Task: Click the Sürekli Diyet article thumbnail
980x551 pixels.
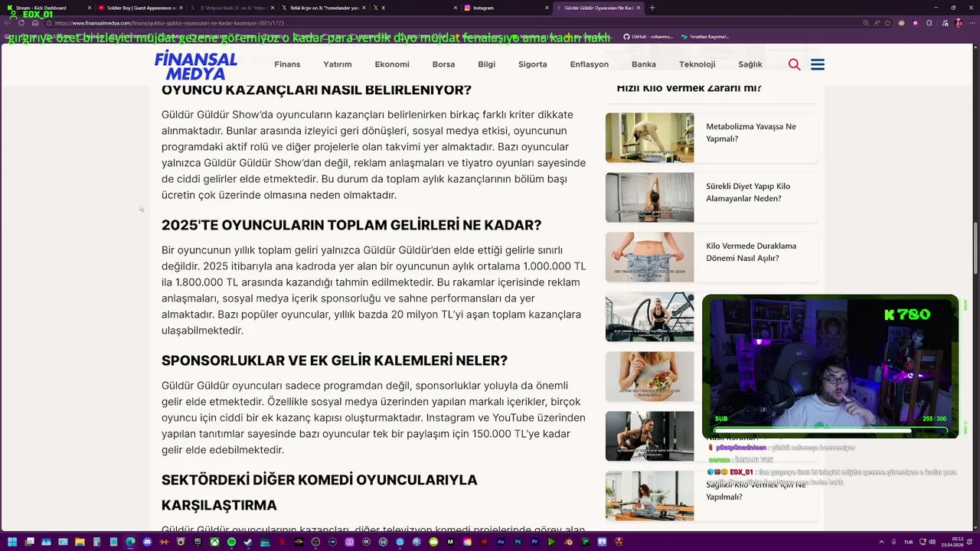Action: pyautogui.click(x=649, y=197)
